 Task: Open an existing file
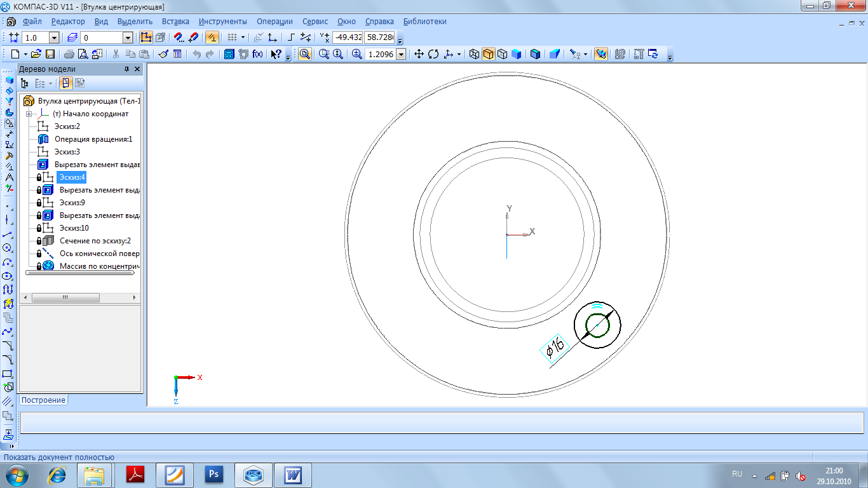[36, 55]
